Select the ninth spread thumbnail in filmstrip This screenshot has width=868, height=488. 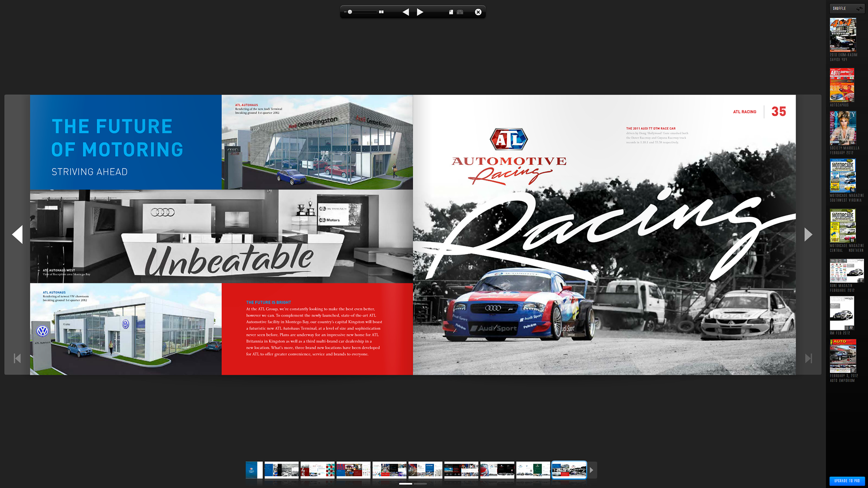[533, 470]
